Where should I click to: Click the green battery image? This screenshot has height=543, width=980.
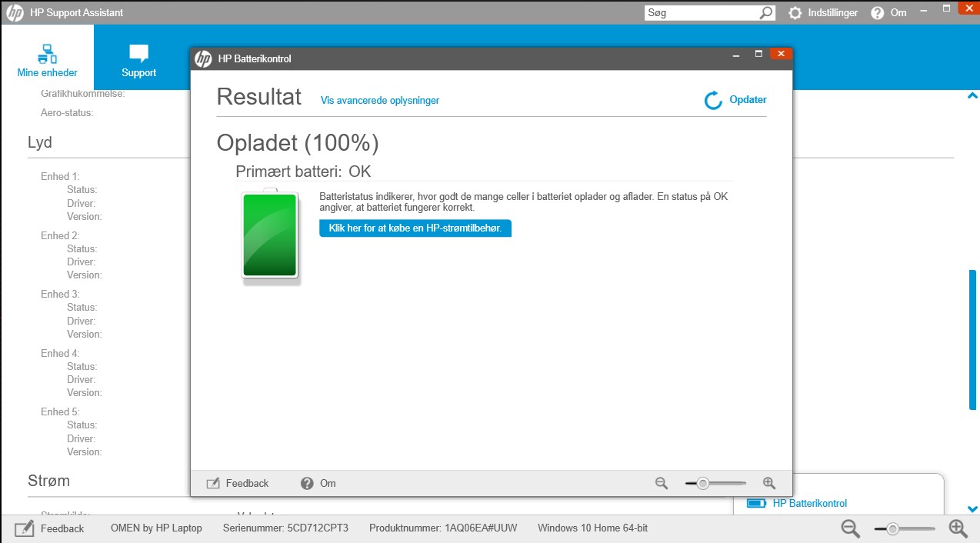pyautogui.click(x=270, y=236)
